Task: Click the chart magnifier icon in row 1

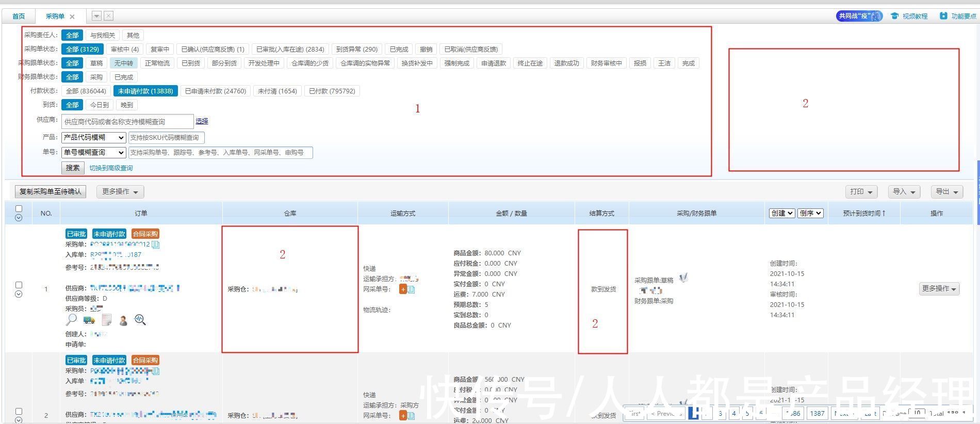Action: coord(140,320)
